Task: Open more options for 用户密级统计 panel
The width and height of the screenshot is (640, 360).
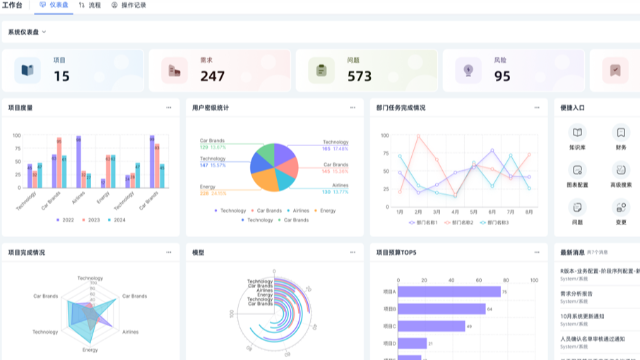Action: click(353, 108)
